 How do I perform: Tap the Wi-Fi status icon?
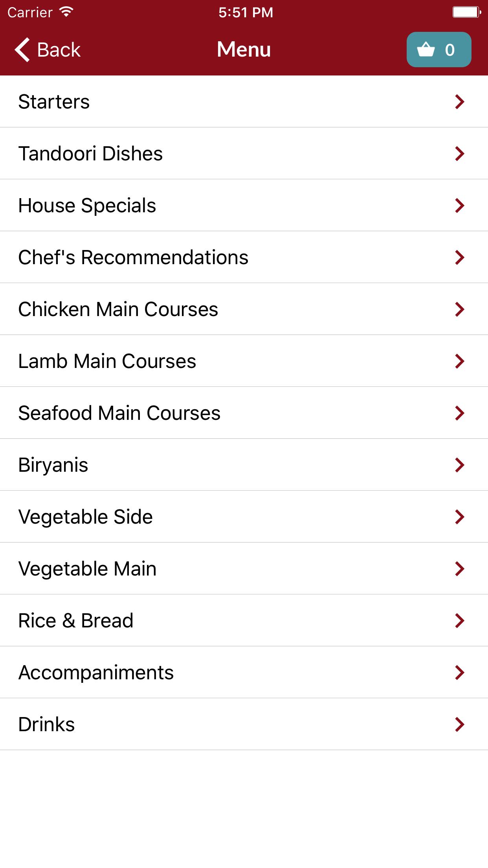[x=66, y=12]
